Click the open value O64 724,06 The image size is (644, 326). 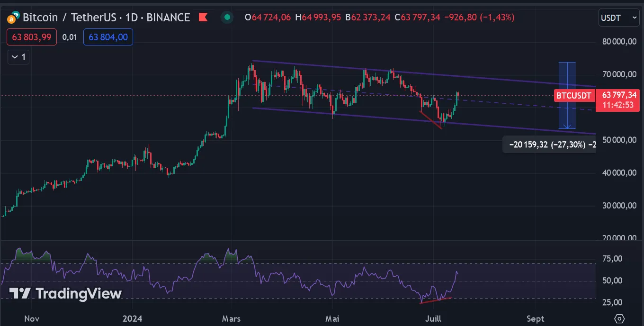[x=267, y=18]
